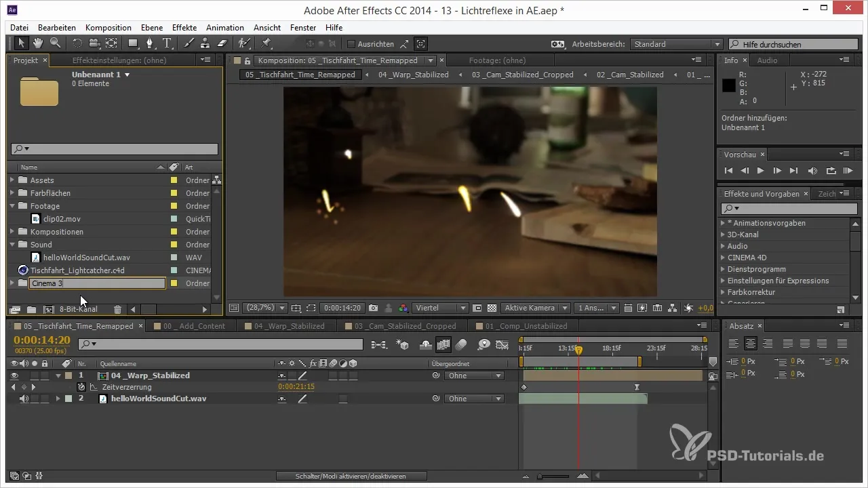Select the Rectangle shape tool

point(134,43)
